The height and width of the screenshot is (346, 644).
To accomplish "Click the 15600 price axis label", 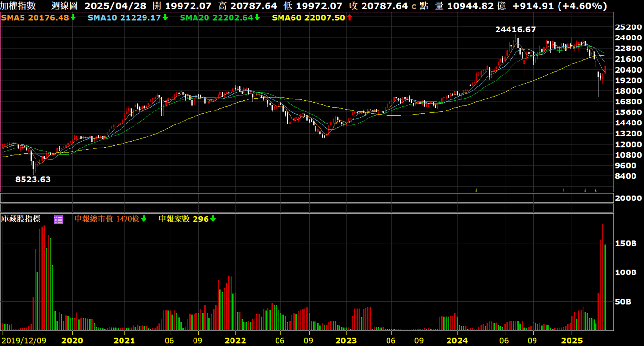I will tap(629, 112).
